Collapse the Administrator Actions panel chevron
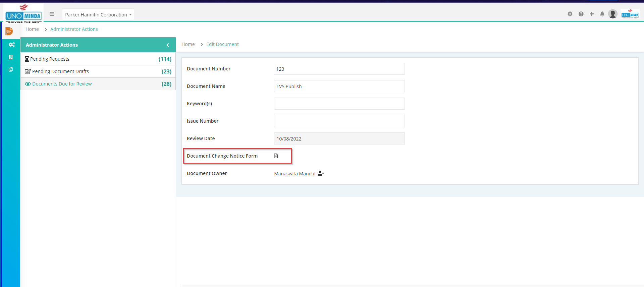The height and width of the screenshot is (287, 644). coord(168,45)
